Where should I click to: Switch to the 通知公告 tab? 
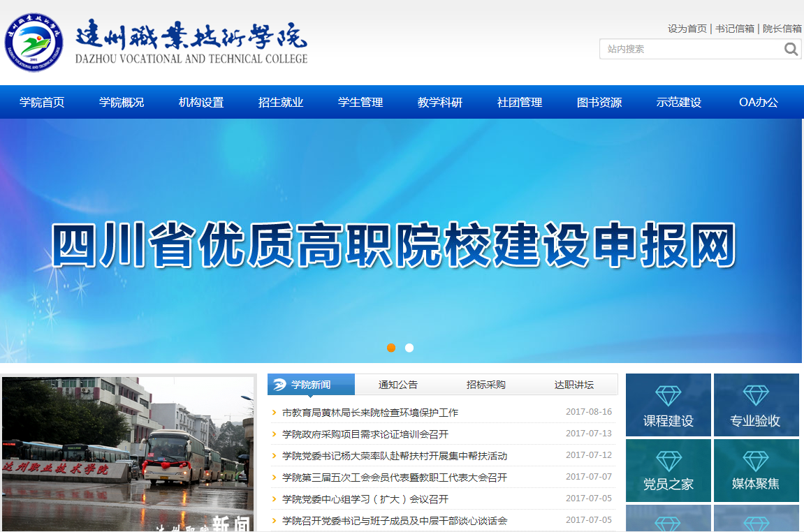coord(398,385)
